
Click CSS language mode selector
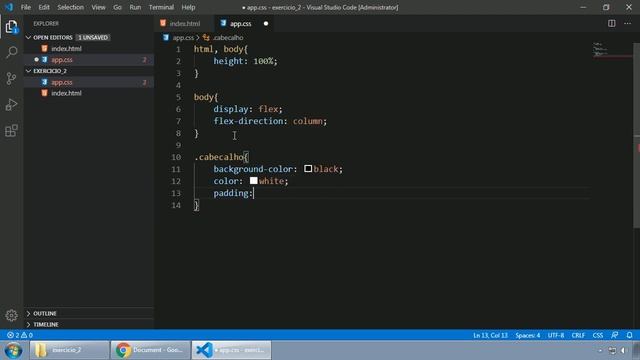pyautogui.click(x=598, y=335)
